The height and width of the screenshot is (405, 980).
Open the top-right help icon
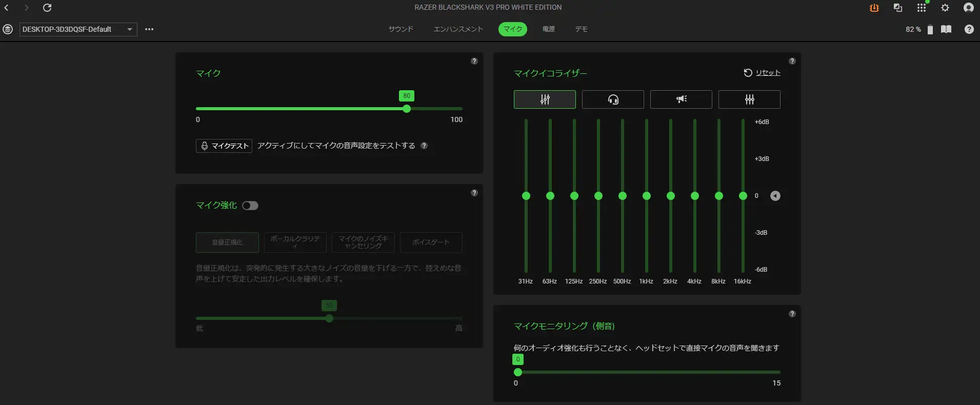pyautogui.click(x=969, y=29)
